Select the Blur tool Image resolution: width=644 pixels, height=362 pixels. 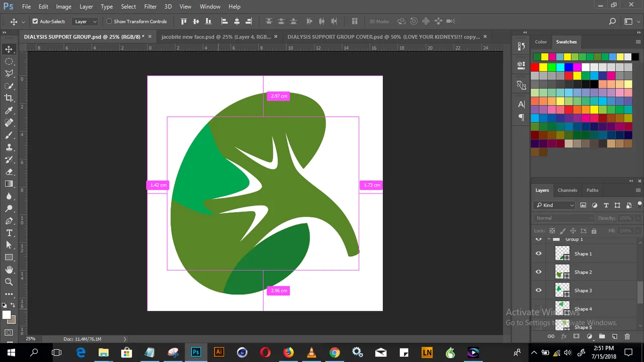(x=9, y=197)
